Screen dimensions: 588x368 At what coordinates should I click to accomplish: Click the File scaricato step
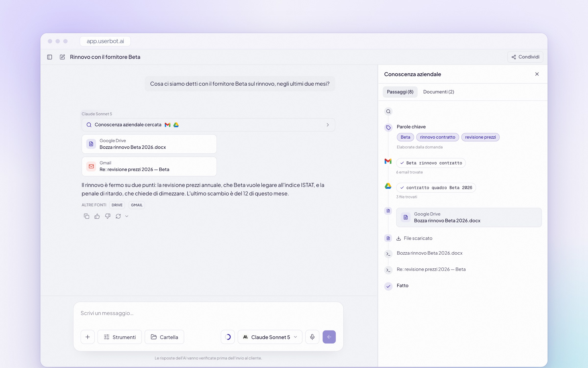pos(414,238)
